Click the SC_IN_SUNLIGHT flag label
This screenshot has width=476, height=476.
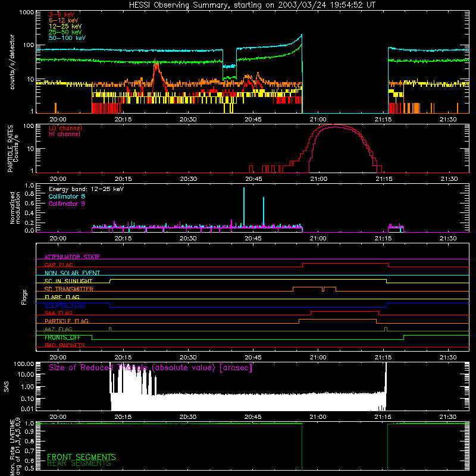pyautogui.click(x=68, y=281)
